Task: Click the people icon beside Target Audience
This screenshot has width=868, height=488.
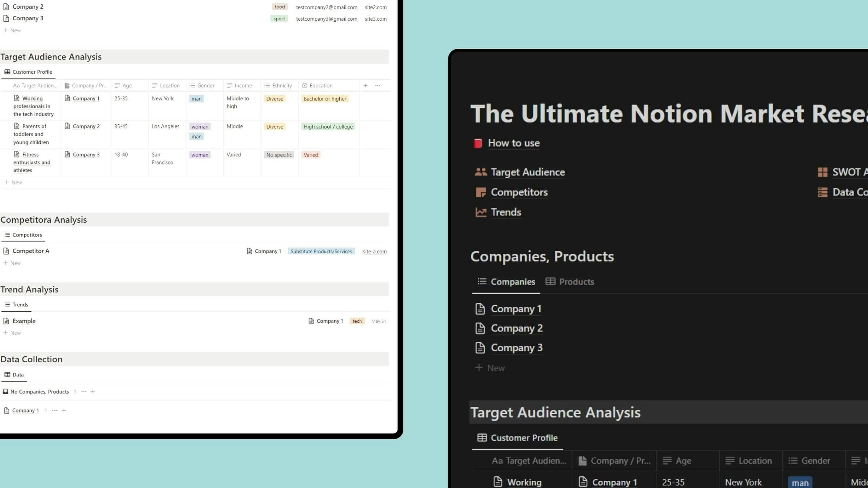Action: click(481, 172)
